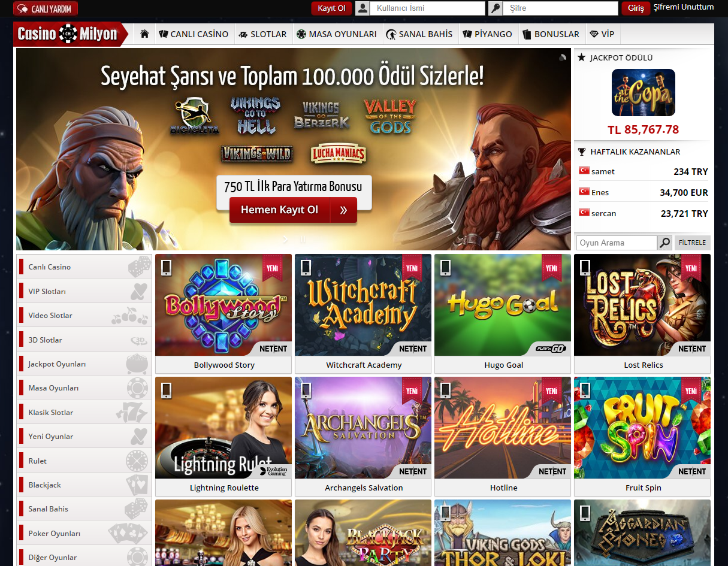Select 3D Slotlar in the sidebar
Image resolution: width=728 pixels, height=566 pixels.
pos(84,340)
